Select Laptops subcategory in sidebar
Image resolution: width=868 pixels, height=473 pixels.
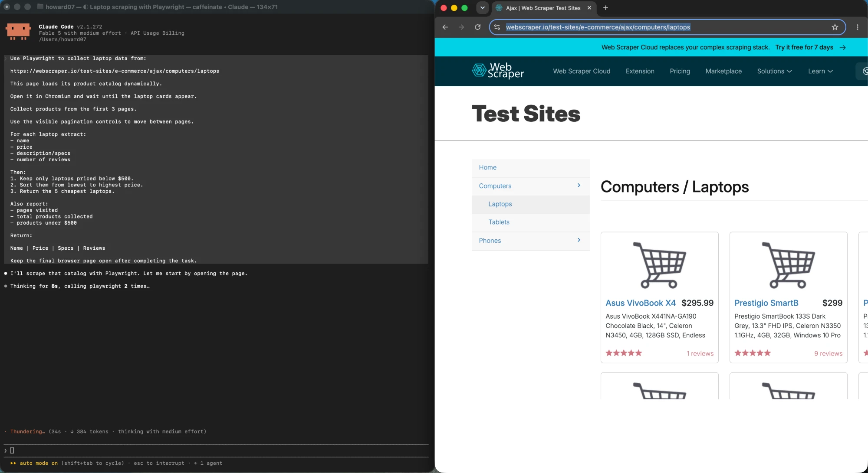tap(500, 204)
